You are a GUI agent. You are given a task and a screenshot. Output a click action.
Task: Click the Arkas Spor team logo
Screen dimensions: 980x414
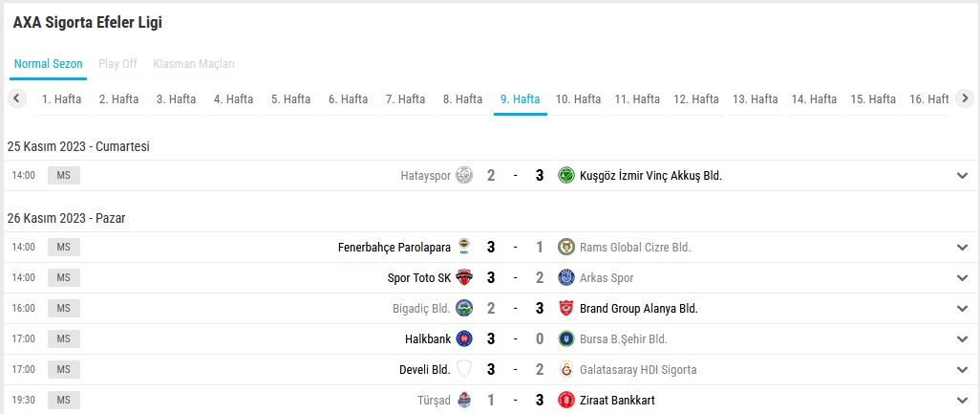565,277
